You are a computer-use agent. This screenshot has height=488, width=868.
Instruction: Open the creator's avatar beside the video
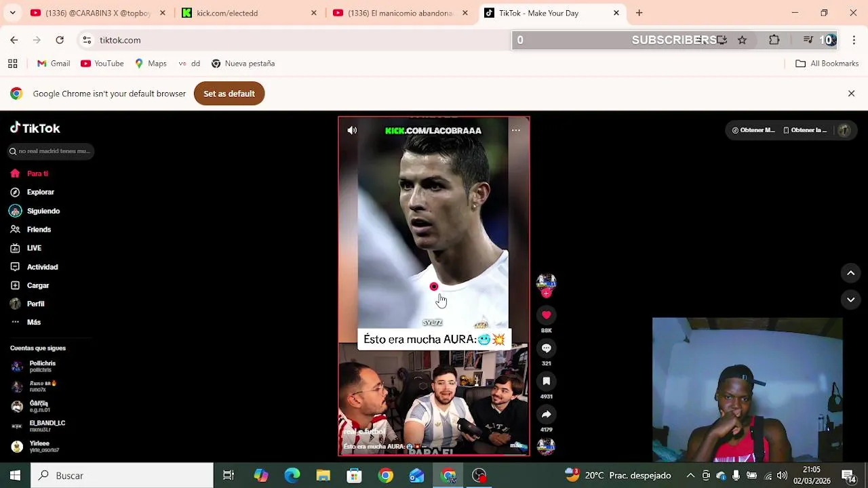coord(547,282)
